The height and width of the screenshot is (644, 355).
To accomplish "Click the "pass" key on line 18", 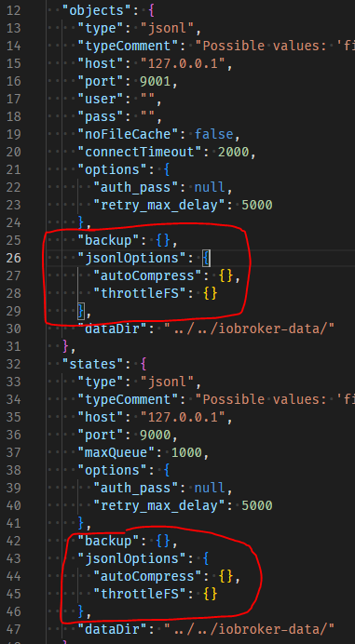I will [x=101, y=116].
